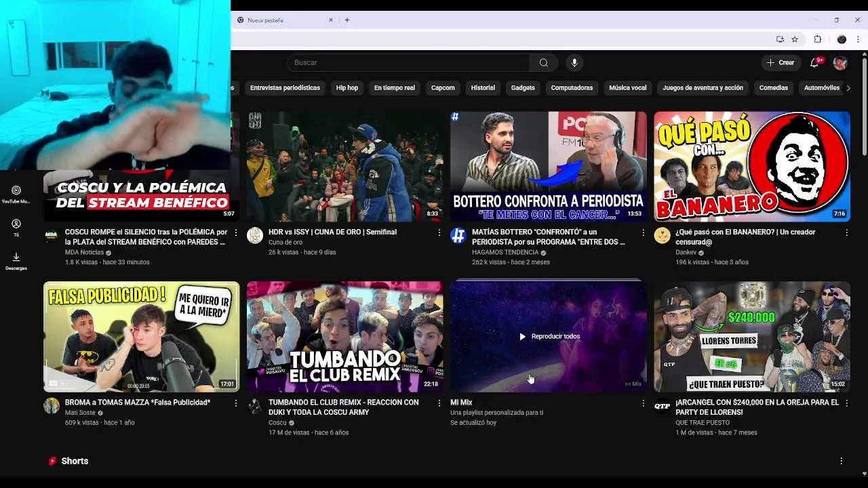Open options for TUMBANDO EL CLUB REMIX video
This screenshot has height=488, width=868.
coord(439,403)
